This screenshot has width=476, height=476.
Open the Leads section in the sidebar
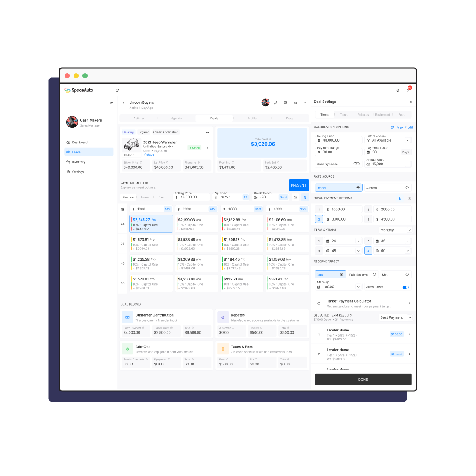coord(77,152)
